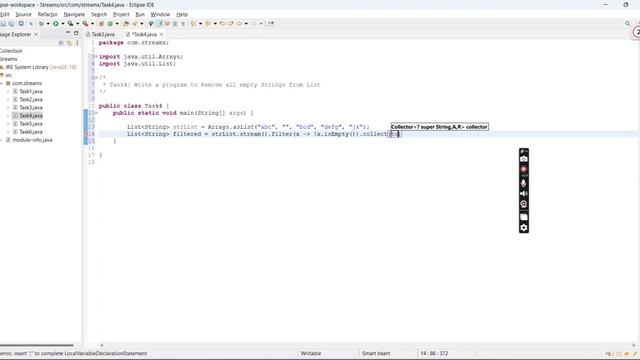640x360 pixels.
Task: Open the Coverage dropdown arrow
Action: point(78,24)
